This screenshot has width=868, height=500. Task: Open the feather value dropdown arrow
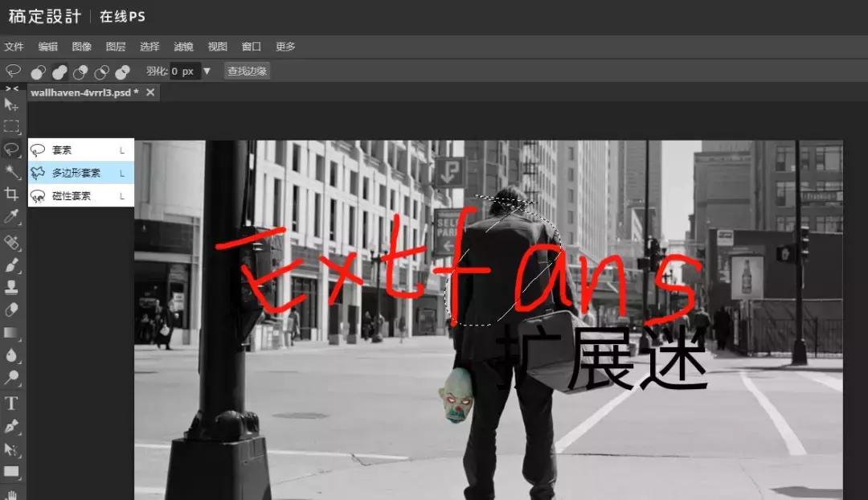[207, 72]
